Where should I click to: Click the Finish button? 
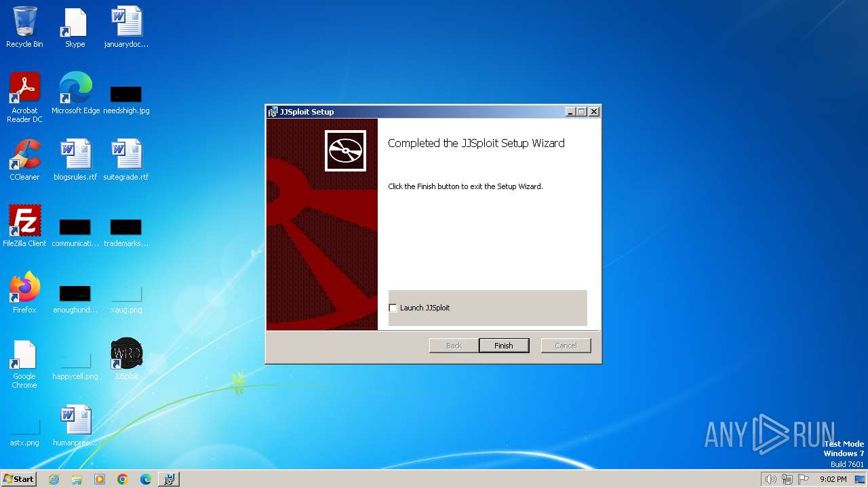click(x=504, y=346)
